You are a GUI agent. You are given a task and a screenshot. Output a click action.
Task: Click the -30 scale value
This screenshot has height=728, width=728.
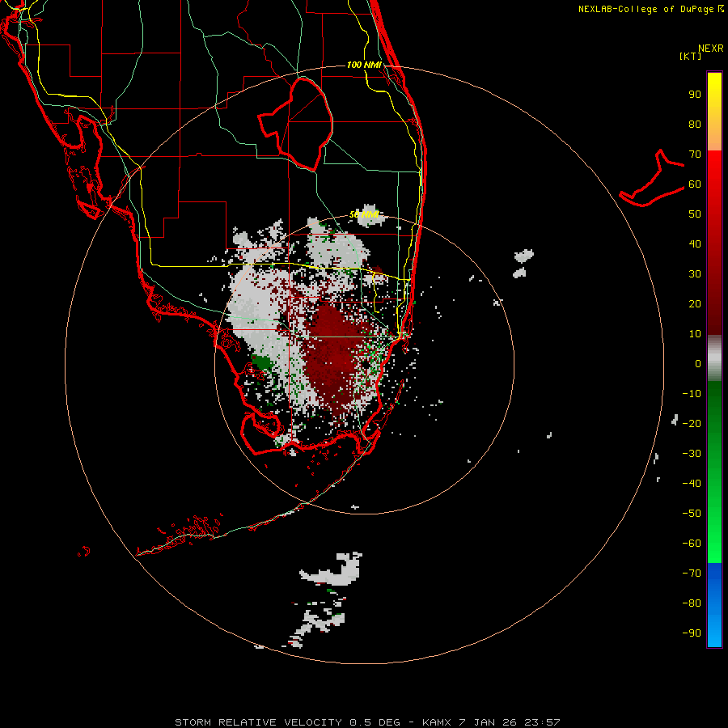click(692, 454)
